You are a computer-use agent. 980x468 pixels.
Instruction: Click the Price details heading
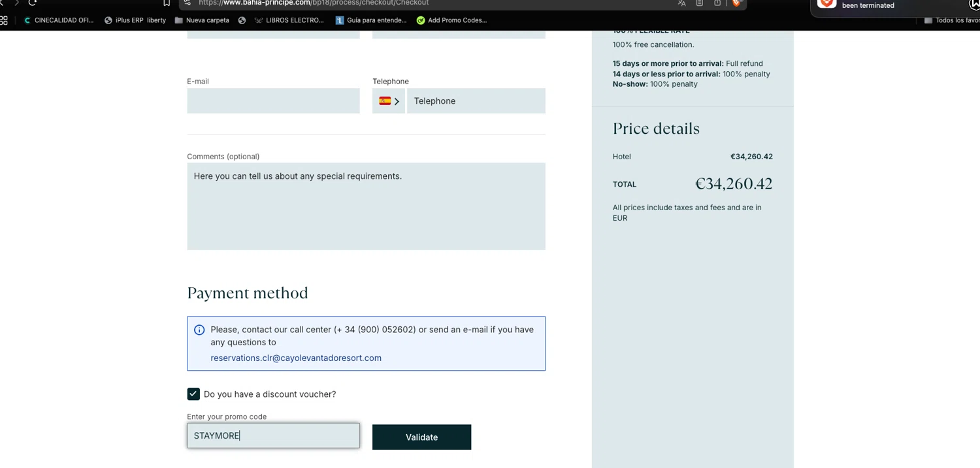coord(656,129)
